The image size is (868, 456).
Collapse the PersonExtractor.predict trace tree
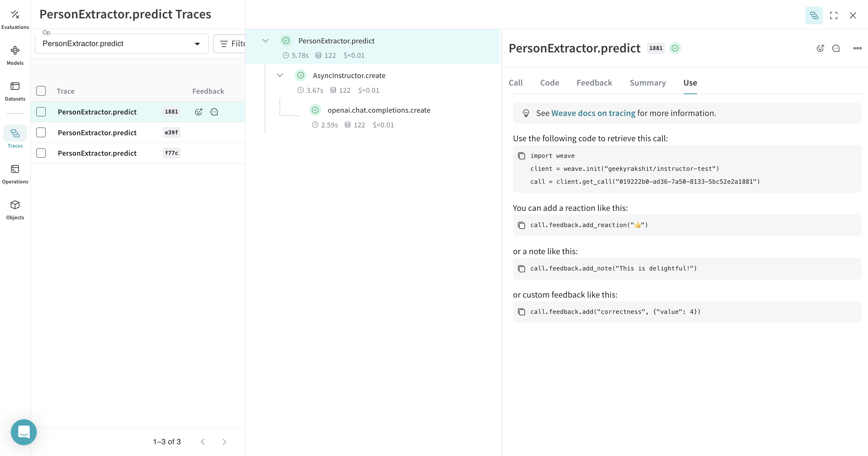tap(265, 40)
